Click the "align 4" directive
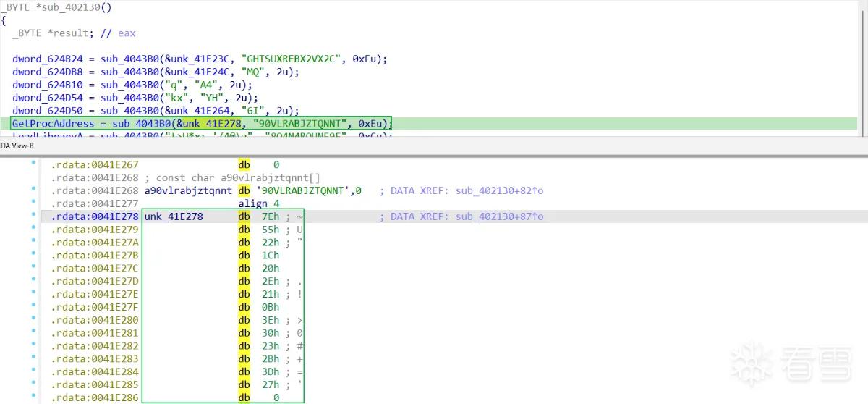The height and width of the screenshot is (404, 868). tap(260, 203)
